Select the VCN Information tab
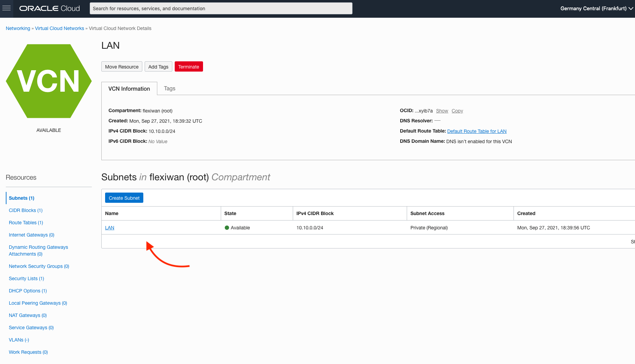Viewport: 635px width, 364px height. click(x=129, y=89)
